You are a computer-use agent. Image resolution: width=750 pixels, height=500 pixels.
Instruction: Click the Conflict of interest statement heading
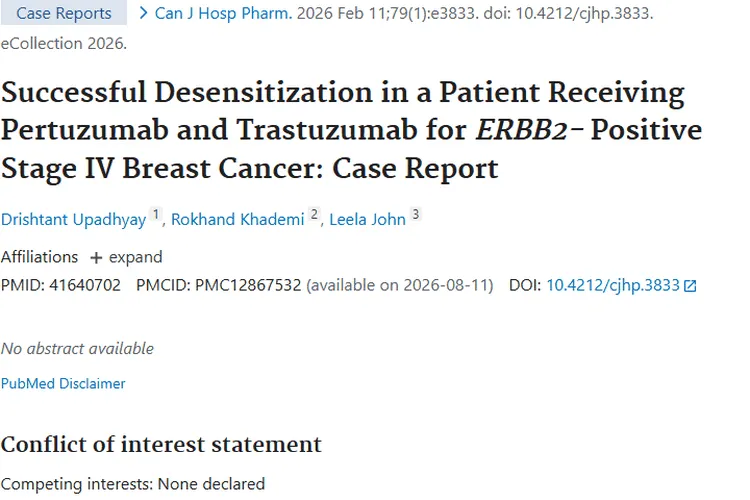[161, 444]
